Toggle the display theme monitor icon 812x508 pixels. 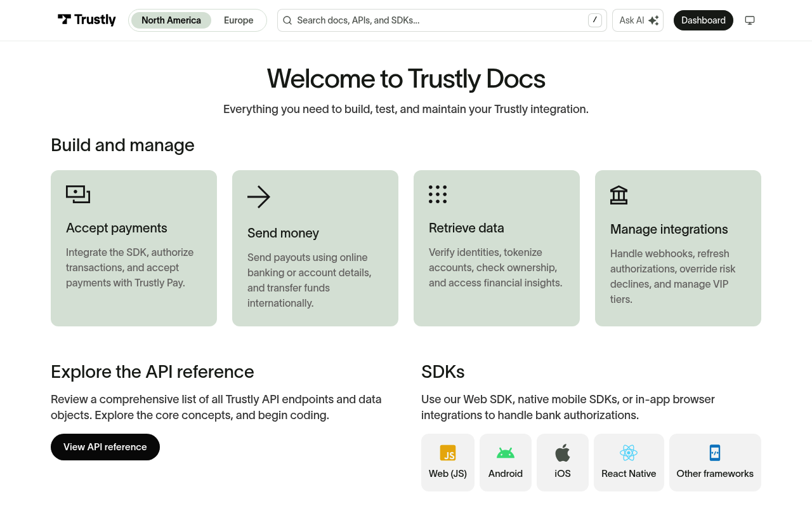750,20
